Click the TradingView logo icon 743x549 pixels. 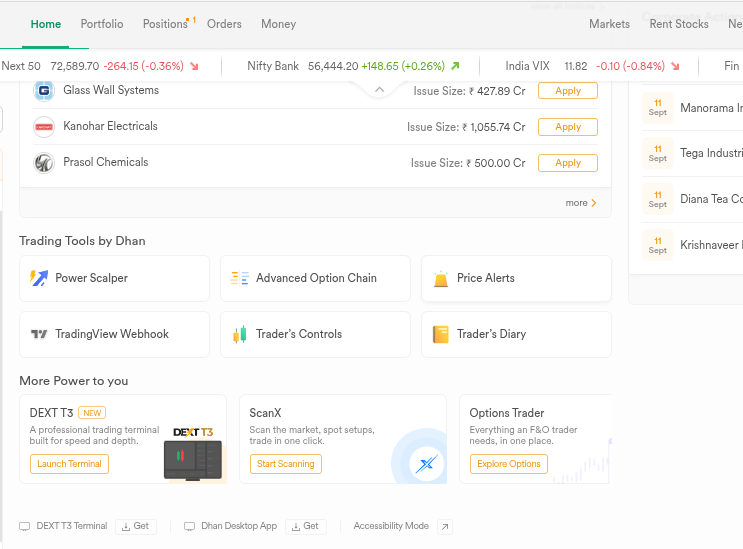pyautogui.click(x=39, y=334)
